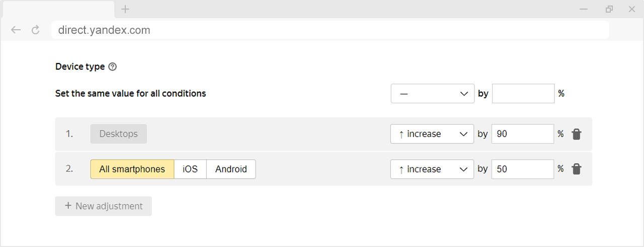This screenshot has width=644, height=247.
Task: Click the percent field for all conditions
Action: pos(523,94)
